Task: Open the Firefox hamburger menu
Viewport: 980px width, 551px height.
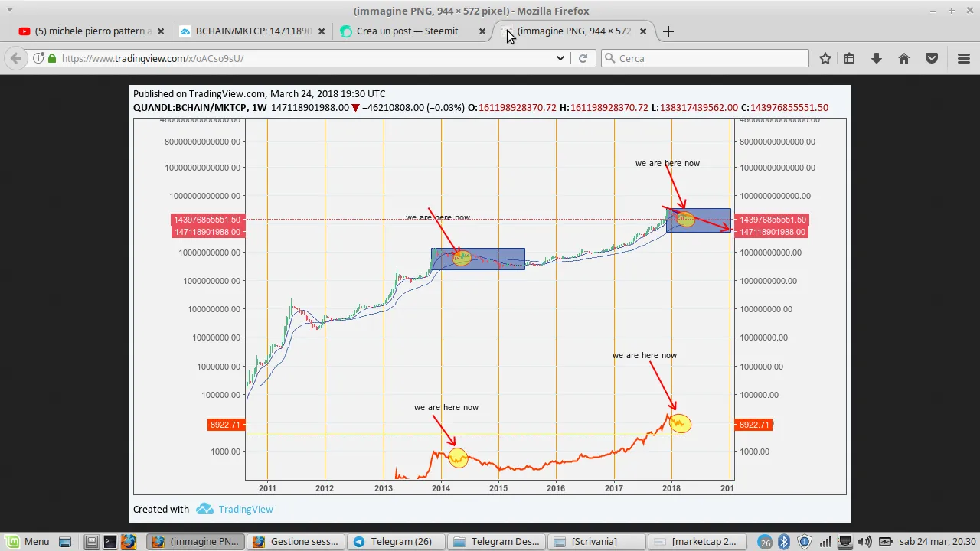Action: click(x=964, y=58)
